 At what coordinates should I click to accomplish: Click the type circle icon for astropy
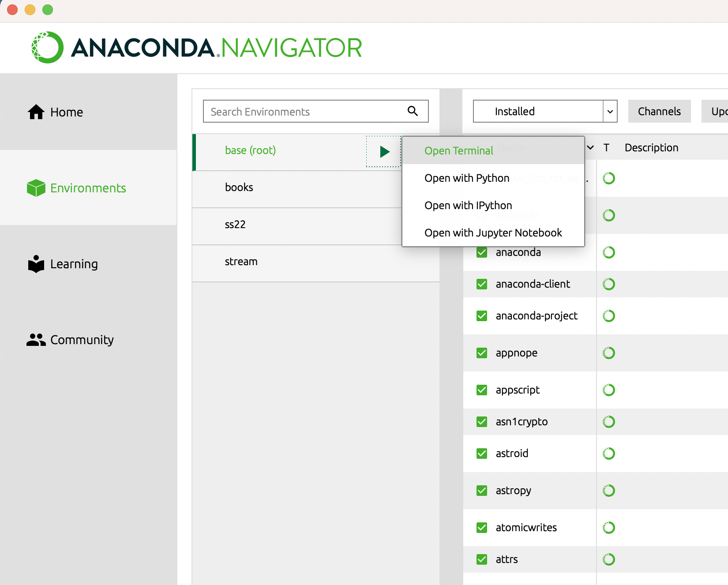[609, 491]
